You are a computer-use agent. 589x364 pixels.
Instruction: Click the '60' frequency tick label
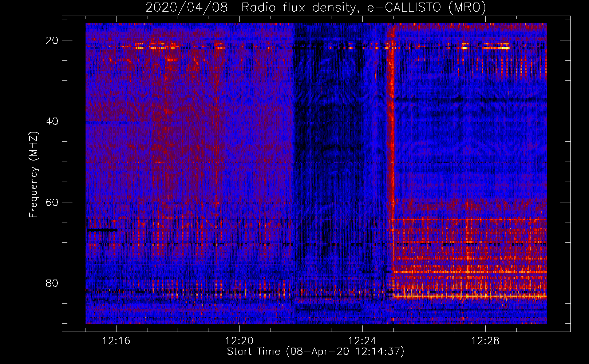point(52,202)
